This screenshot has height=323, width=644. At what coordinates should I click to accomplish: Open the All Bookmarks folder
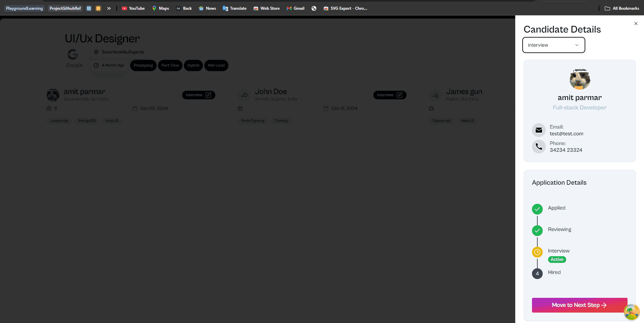pyautogui.click(x=622, y=8)
